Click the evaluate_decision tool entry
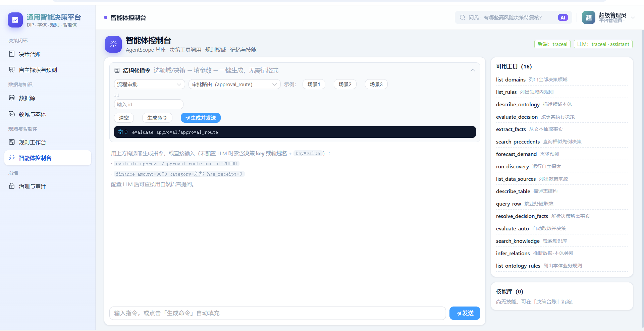Viewport: 644px width, 331px height. click(x=562, y=117)
